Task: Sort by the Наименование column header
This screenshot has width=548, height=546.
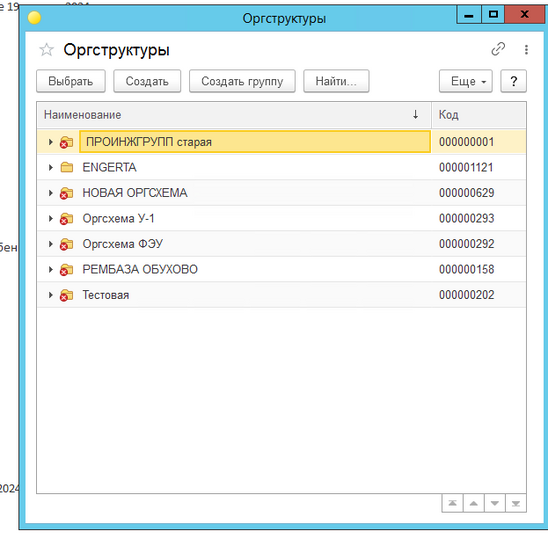Action: point(233,115)
